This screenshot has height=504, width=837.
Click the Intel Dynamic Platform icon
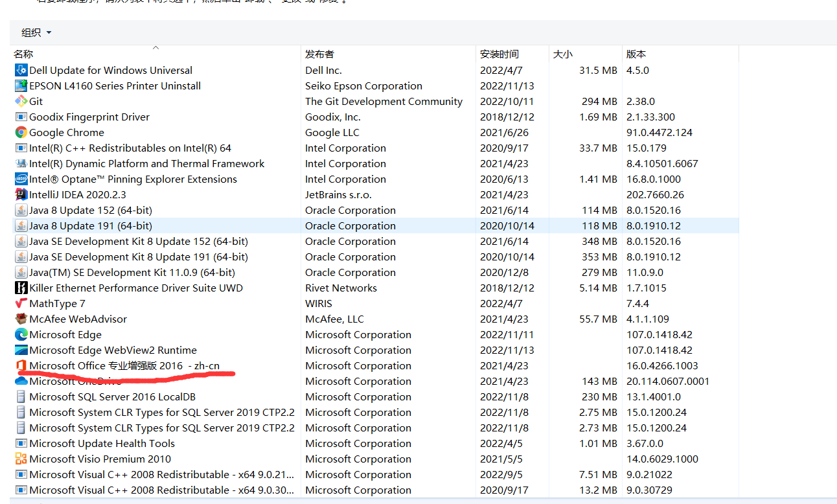(21, 163)
